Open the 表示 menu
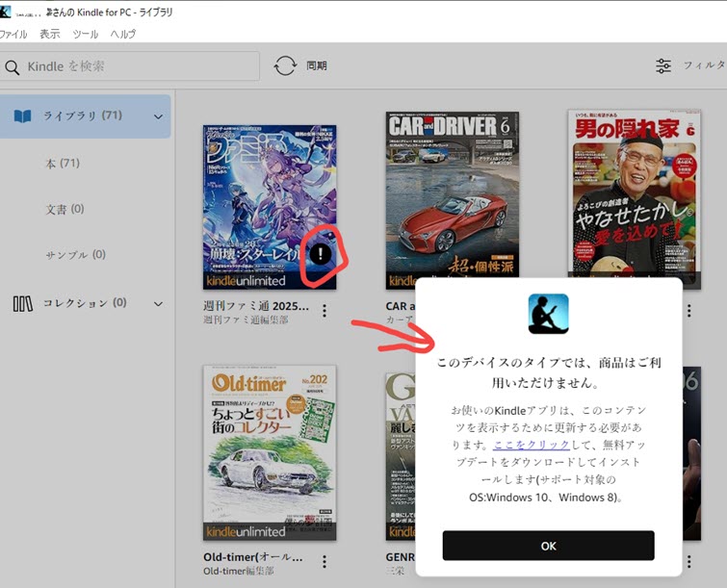Screen dimensions: 727x588 [50, 34]
